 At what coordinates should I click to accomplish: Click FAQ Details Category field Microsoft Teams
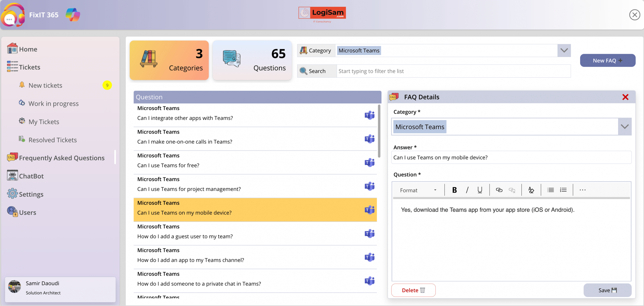[505, 127]
